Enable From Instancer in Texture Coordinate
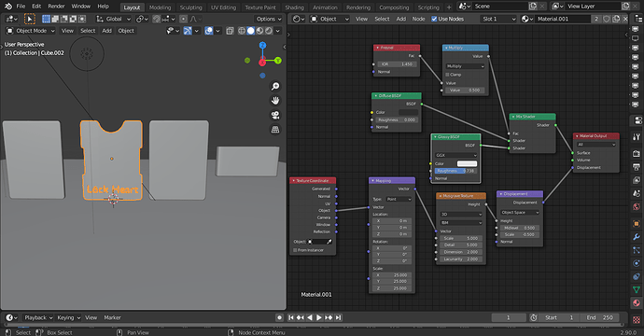The height and width of the screenshot is (336, 644). [295, 250]
